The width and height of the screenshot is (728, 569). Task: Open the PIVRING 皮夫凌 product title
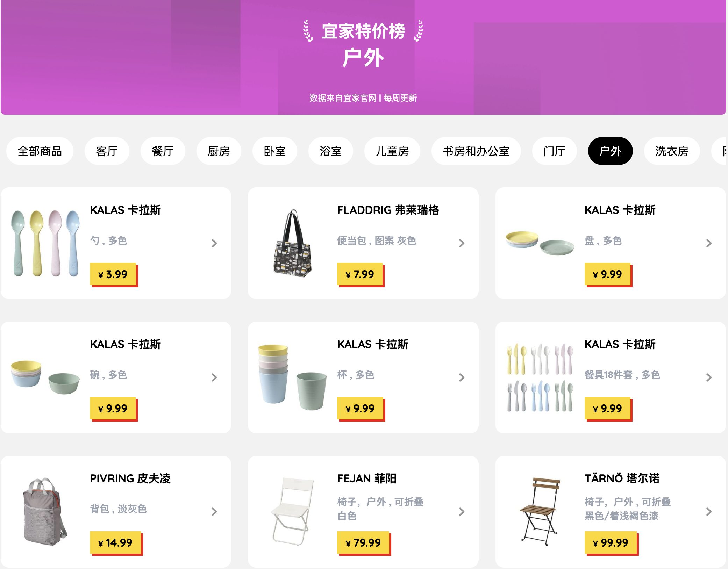point(130,478)
